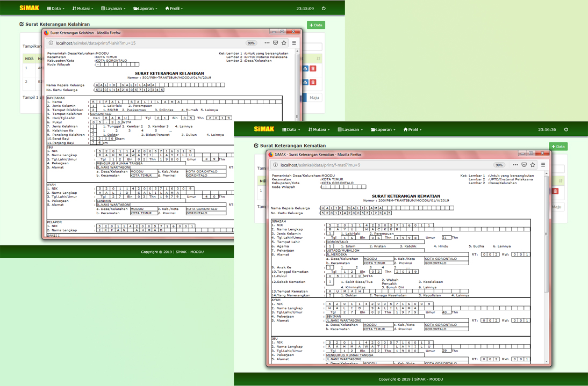
Task: Expand the Data menu on Kelahiran page
Action: click(55, 9)
